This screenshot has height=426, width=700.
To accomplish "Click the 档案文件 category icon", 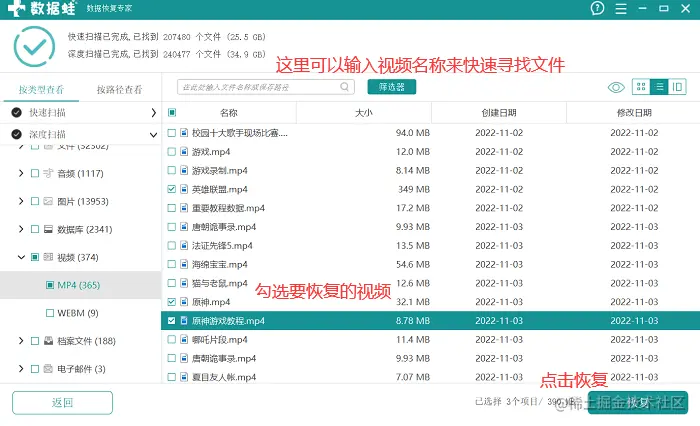I will point(48,341).
